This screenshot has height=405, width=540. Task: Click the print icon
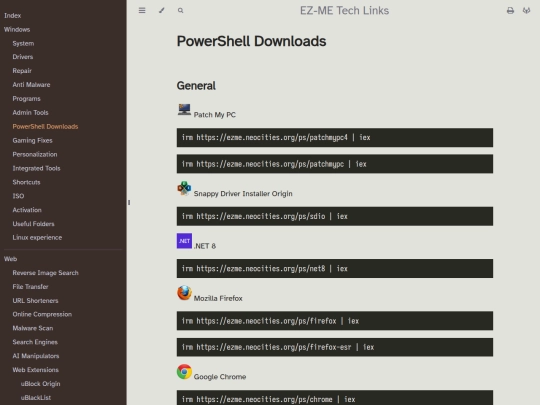[x=510, y=11]
